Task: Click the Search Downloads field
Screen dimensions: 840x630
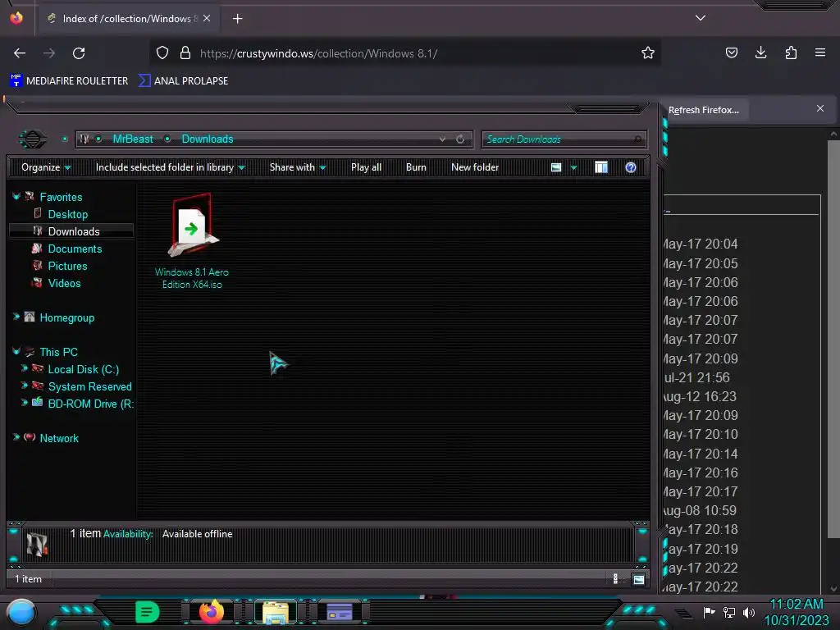Action: point(564,139)
